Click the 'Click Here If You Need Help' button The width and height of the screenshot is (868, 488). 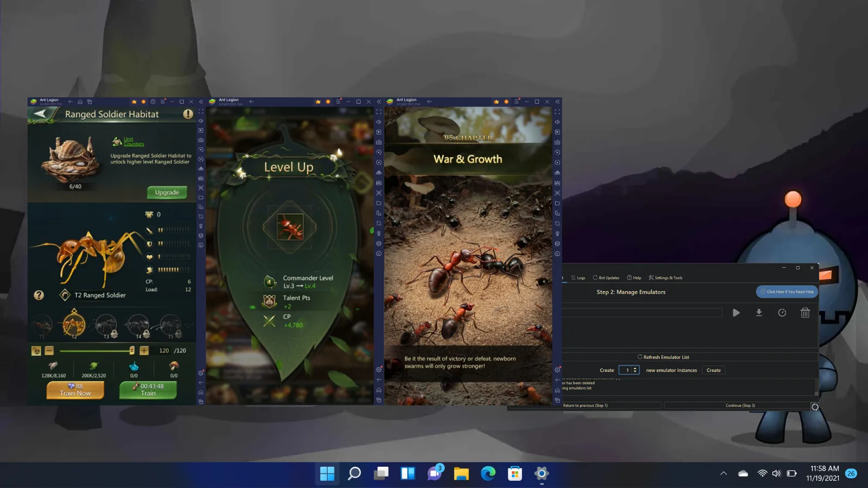pyautogui.click(x=787, y=292)
